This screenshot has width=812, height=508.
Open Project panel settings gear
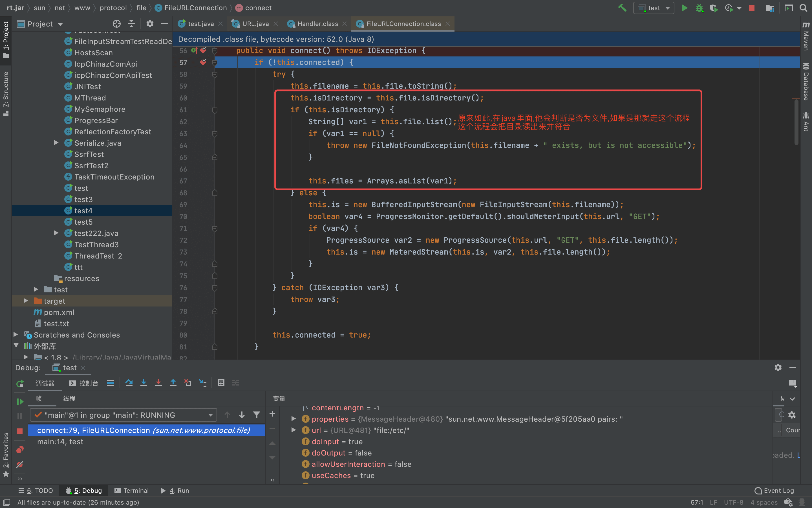tap(150, 24)
